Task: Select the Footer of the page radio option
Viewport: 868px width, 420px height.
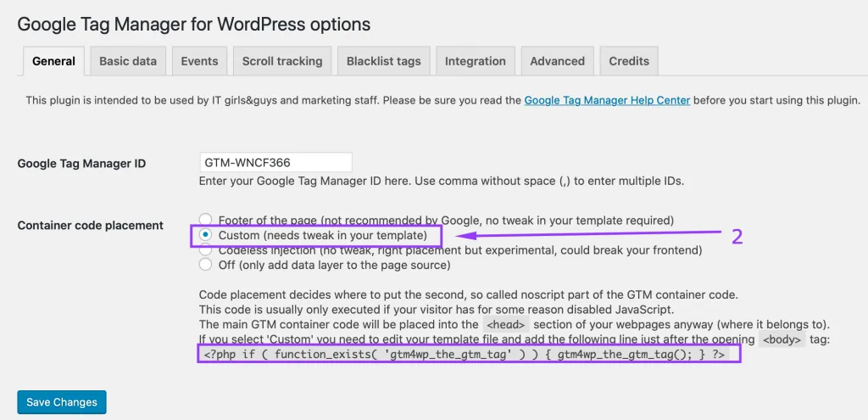Action: (205, 221)
